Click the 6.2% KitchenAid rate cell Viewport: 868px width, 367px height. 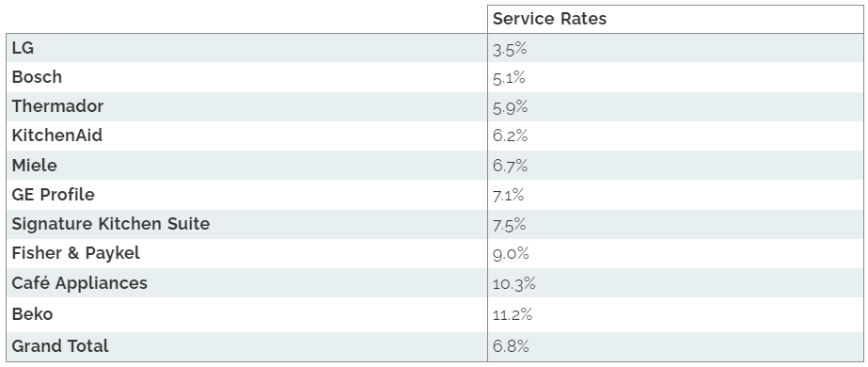(x=675, y=136)
